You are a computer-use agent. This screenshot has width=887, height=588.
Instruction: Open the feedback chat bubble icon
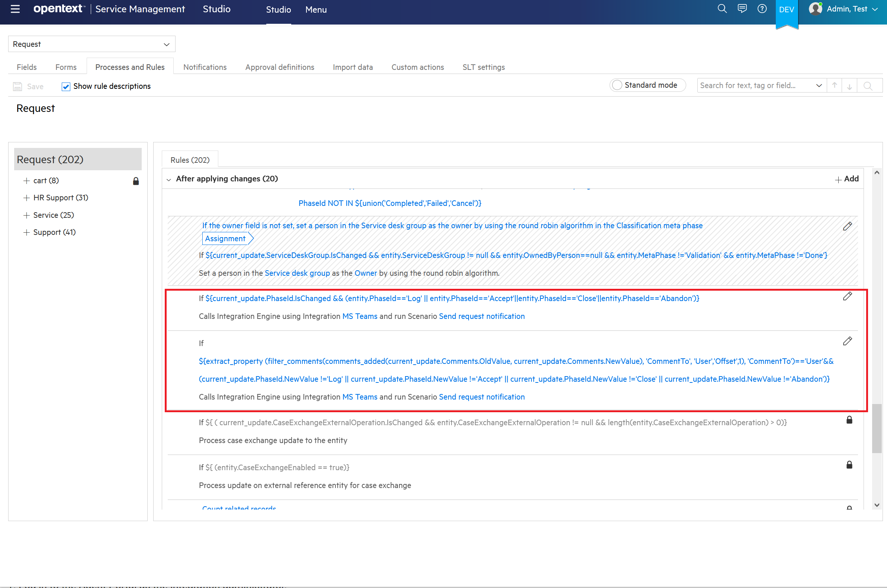742,9
